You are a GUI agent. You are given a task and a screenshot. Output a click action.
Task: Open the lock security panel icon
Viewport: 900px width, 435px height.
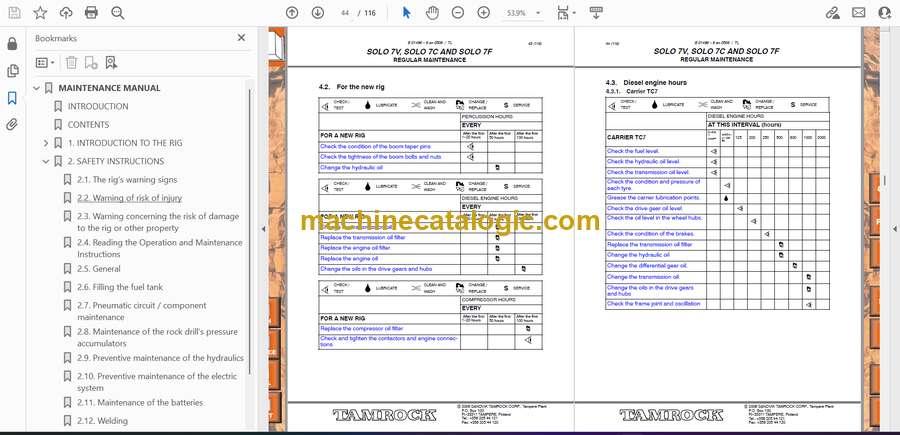[12, 44]
